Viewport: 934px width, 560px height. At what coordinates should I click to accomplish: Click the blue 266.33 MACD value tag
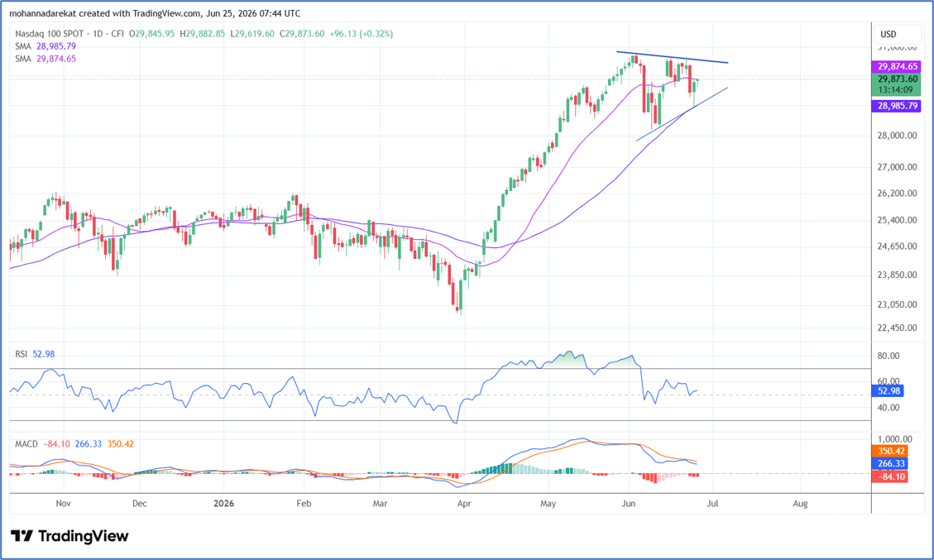pos(890,463)
